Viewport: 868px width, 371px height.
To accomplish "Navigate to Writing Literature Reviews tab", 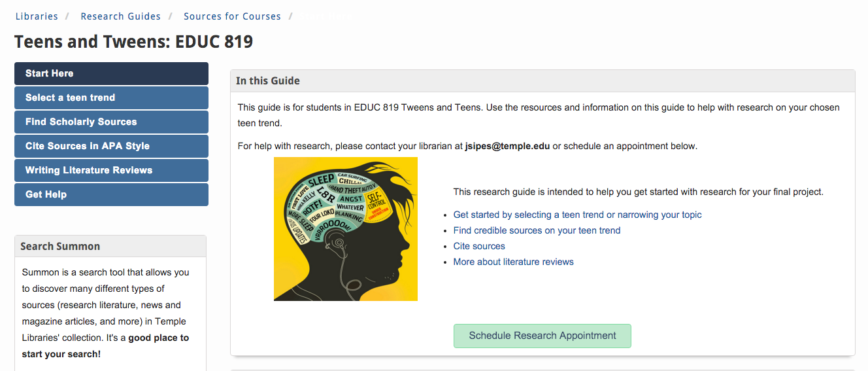I will point(111,170).
